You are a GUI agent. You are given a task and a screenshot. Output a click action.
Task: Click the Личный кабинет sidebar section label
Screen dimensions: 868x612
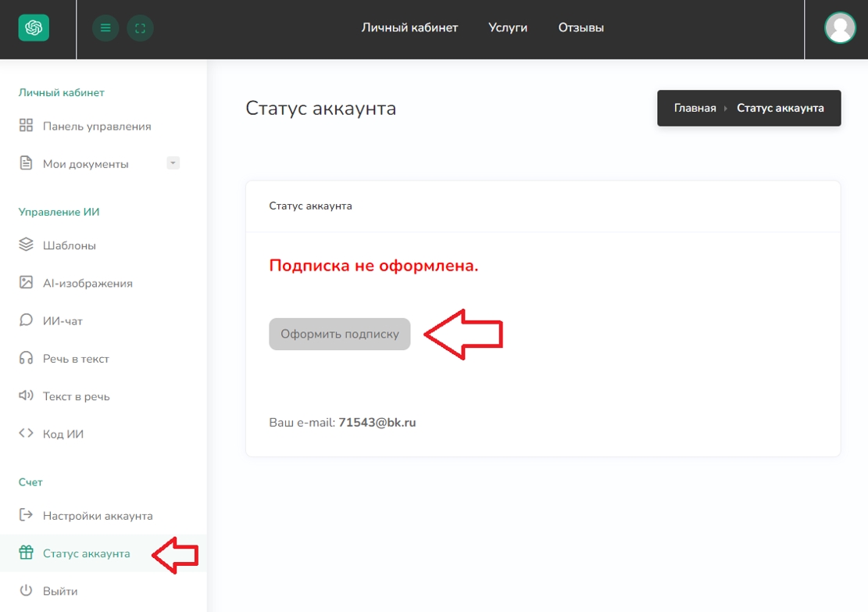pyautogui.click(x=62, y=92)
